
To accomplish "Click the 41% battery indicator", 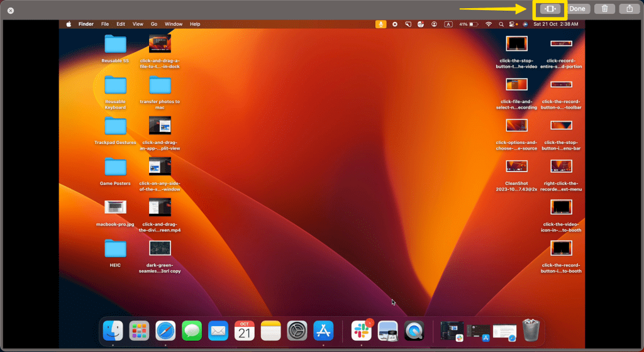I will point(469,25).
